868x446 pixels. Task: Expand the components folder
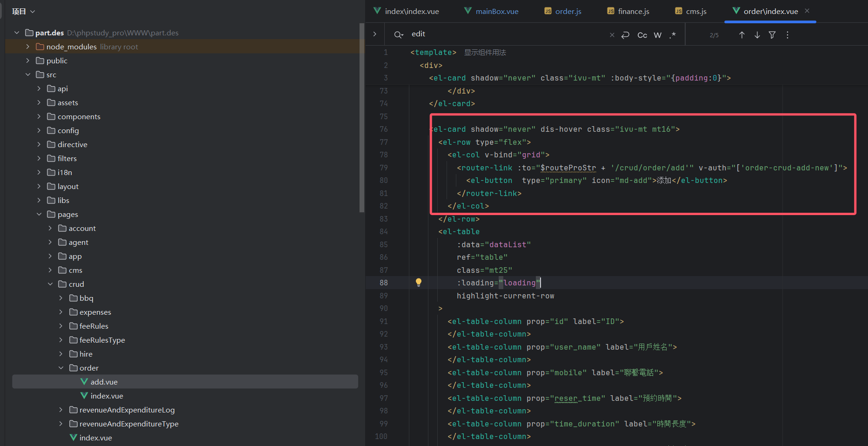click(39, 116)
